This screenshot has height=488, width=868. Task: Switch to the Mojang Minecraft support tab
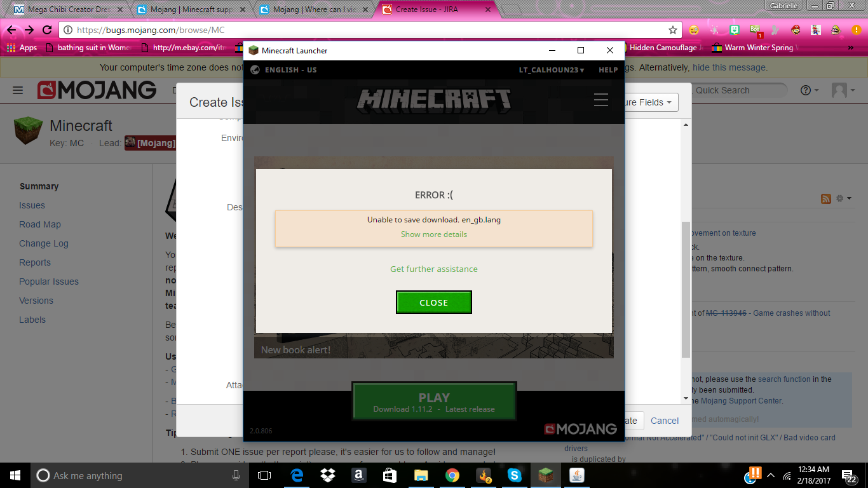coord(191,10)
